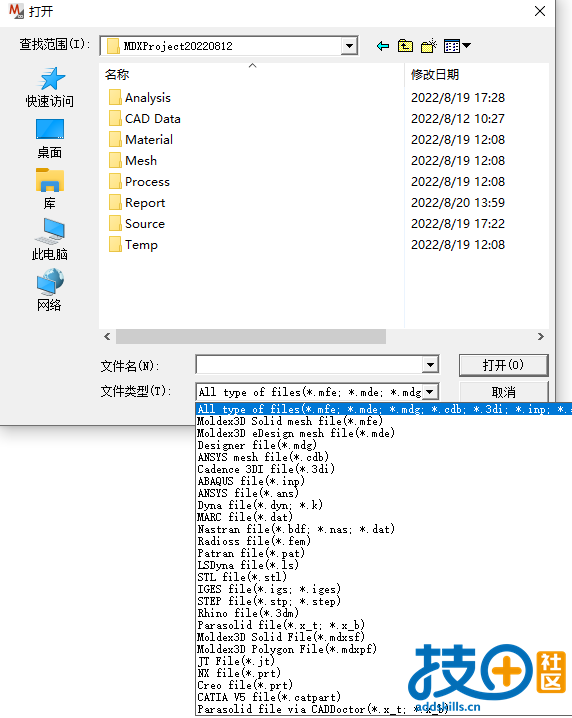Open Network (网络) in sidebar
This screenshot has height=718, width=572.
click(x=50, y=290)
